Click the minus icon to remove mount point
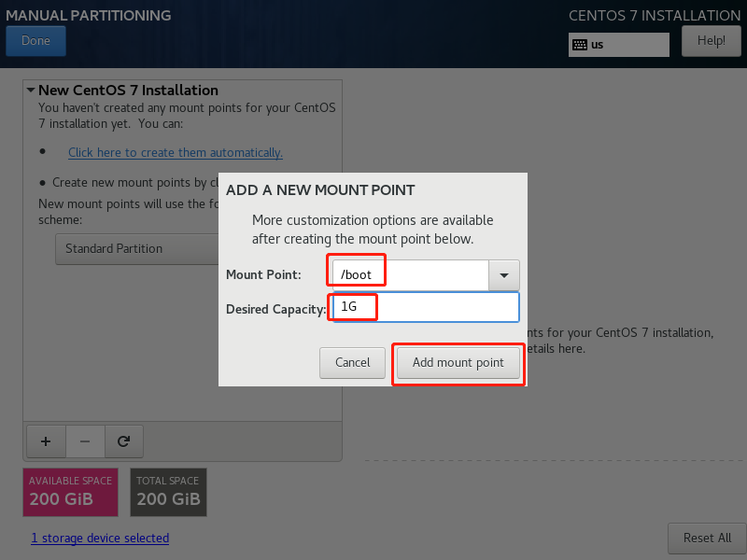The width and height of the screenshot is (747, 560). [85, 441]
